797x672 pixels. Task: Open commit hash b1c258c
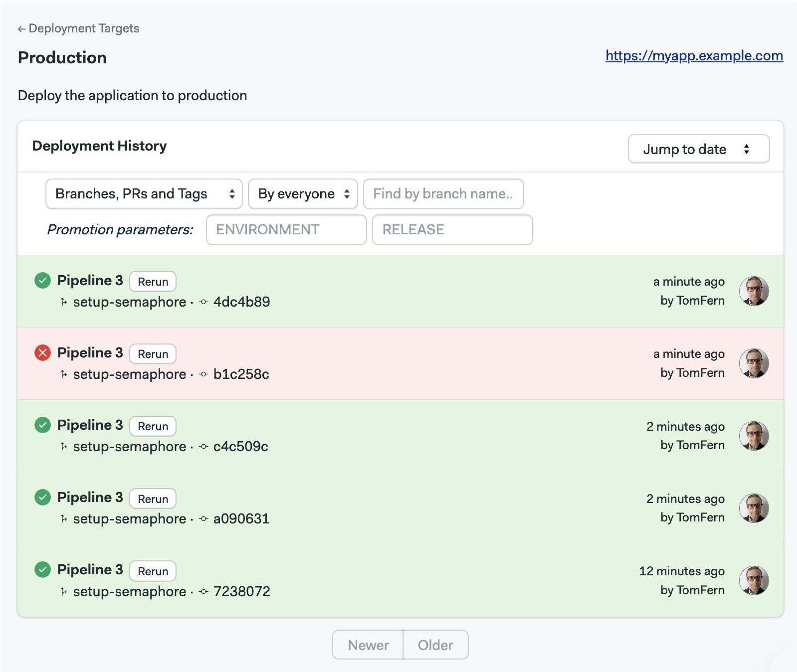point(241,374)
